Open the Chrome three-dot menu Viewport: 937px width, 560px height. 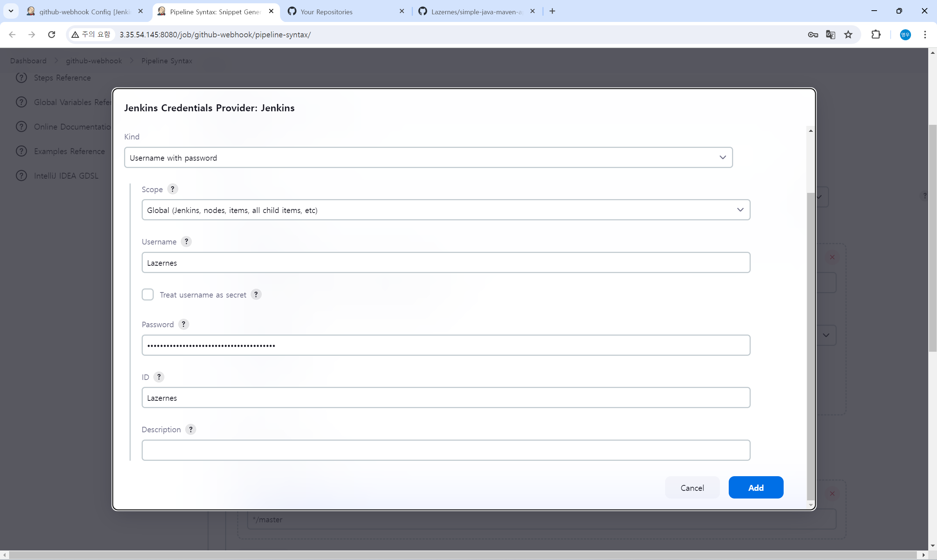pos(925,35)
